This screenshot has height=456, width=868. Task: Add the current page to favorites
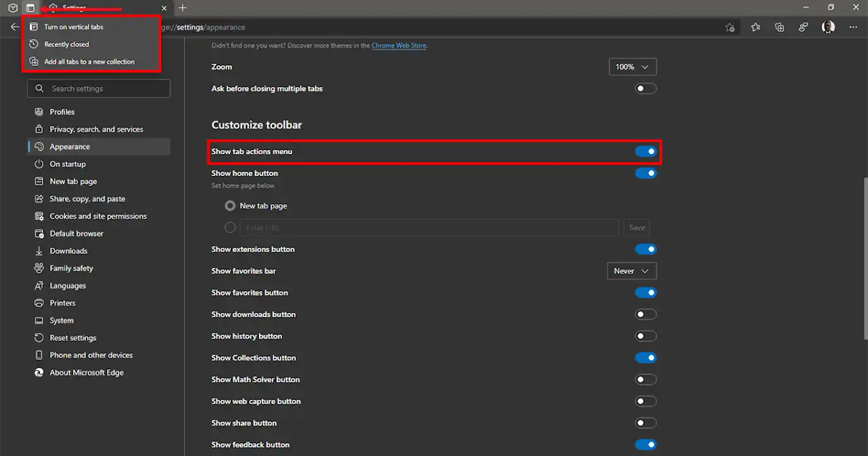[730, 27]
